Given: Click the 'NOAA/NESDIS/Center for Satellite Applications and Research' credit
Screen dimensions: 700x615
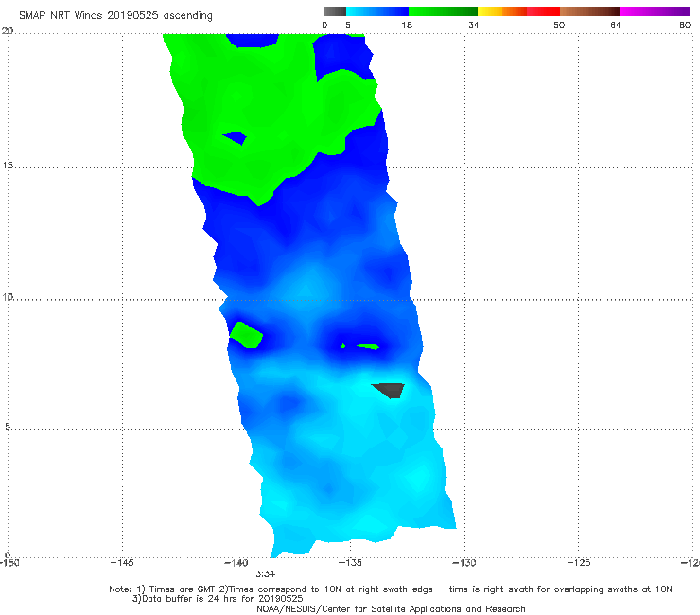Looking at the screenshot, I should tap(391, 608).
